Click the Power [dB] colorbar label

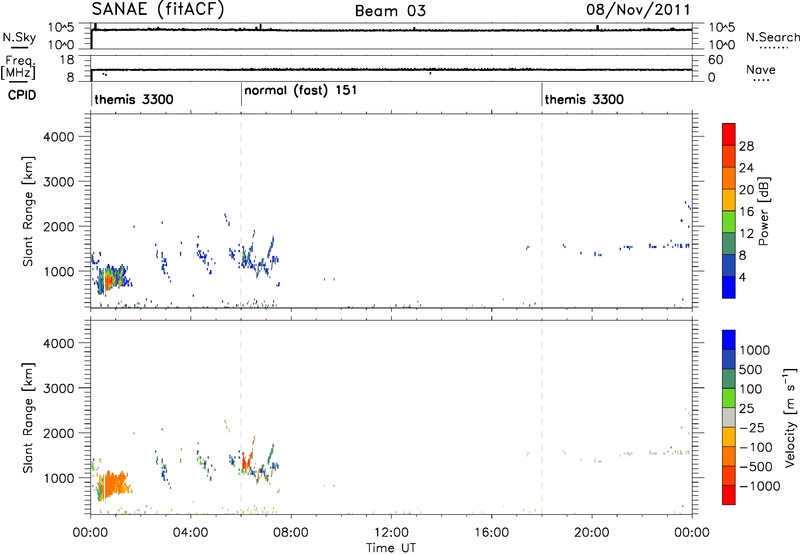click(x=763, y=211)
